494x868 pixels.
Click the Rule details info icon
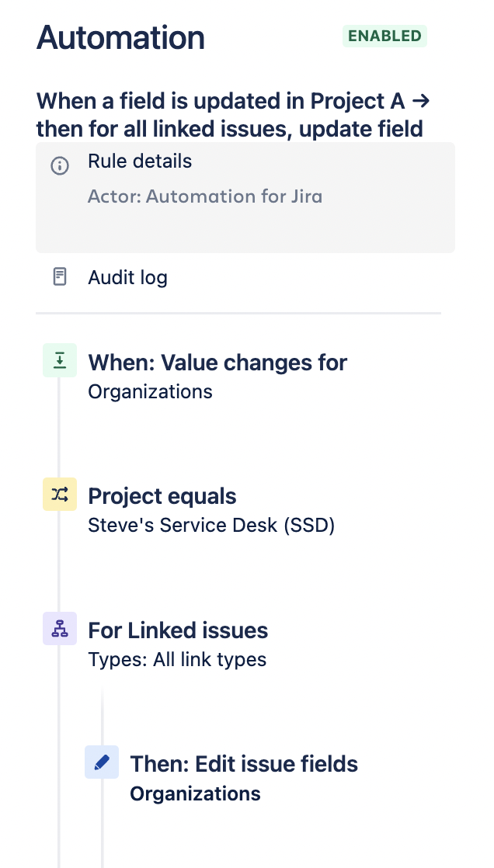tap(60, 165)
